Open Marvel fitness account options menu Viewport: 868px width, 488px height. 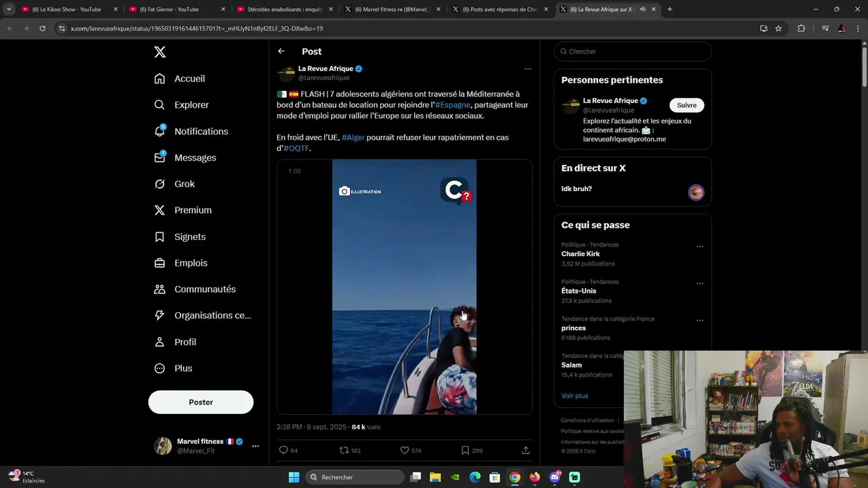point(256,446)
